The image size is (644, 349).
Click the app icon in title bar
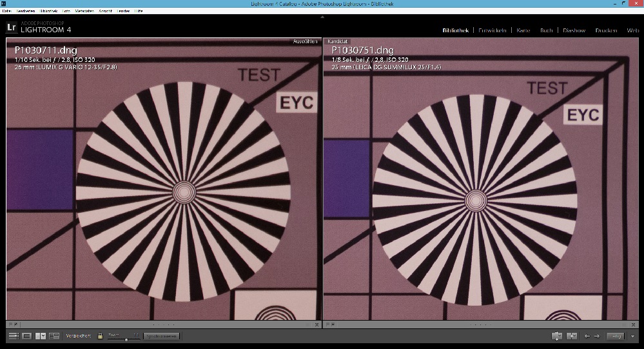point(4,4)
